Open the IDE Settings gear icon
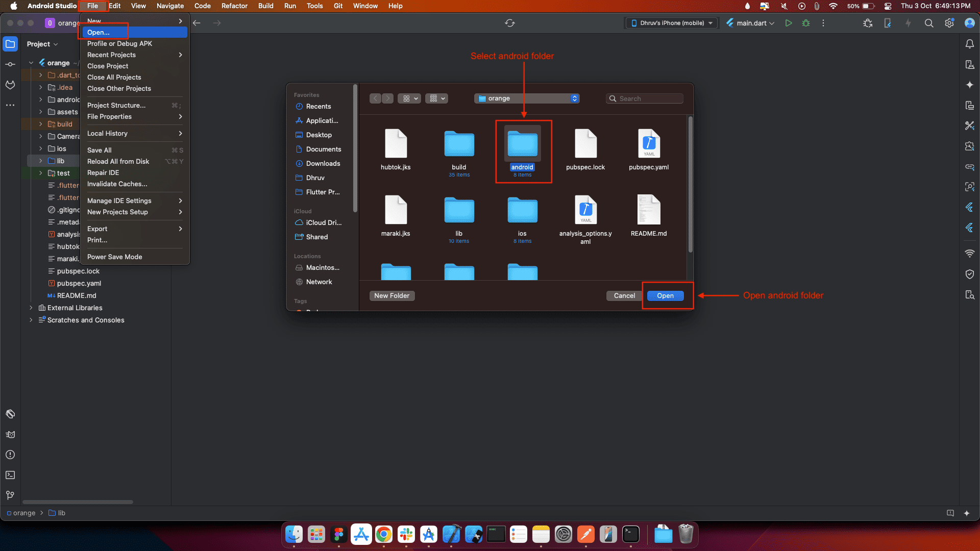 949,23
